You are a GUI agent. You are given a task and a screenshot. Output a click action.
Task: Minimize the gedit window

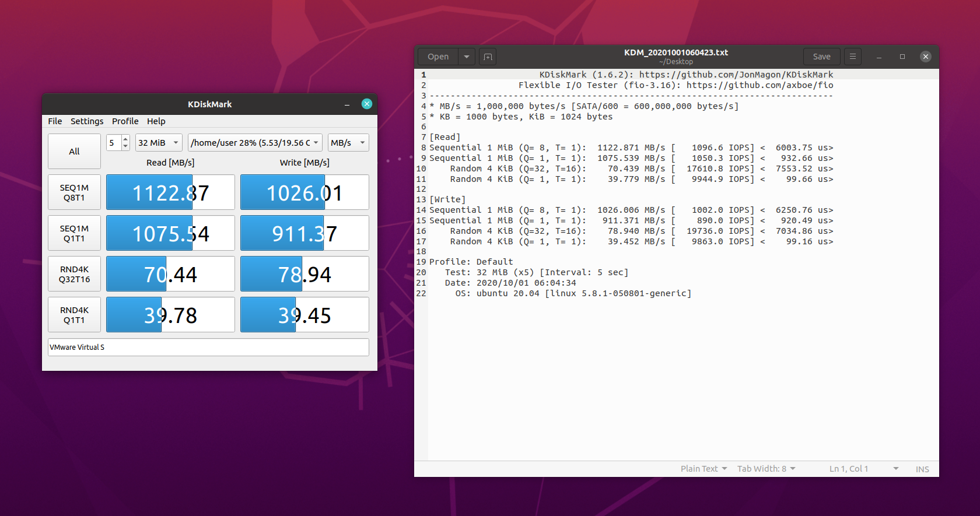click(878, 57)
